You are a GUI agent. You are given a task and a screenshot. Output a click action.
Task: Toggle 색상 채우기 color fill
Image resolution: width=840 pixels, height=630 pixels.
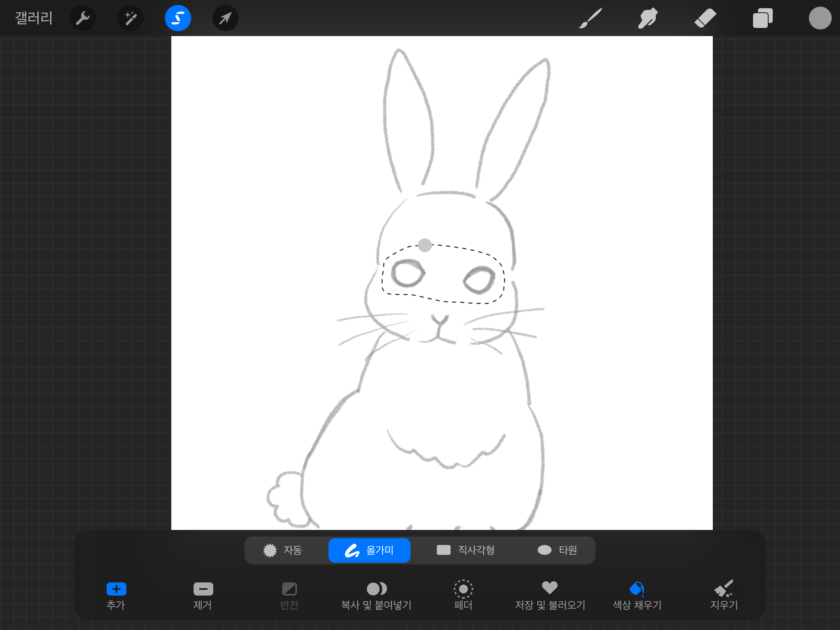click(x=637, y=595)
